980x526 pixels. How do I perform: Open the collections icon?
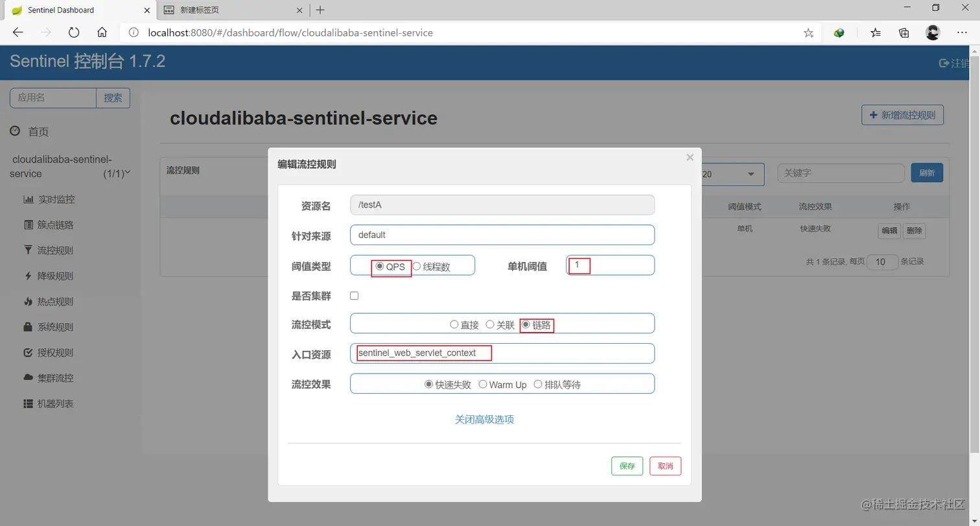point(904,32)
